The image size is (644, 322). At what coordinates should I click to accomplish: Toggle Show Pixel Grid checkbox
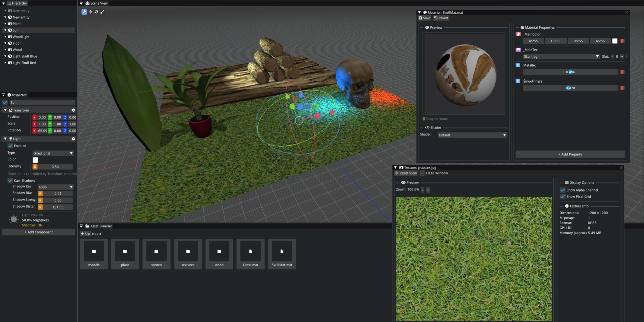coord(562,197)
